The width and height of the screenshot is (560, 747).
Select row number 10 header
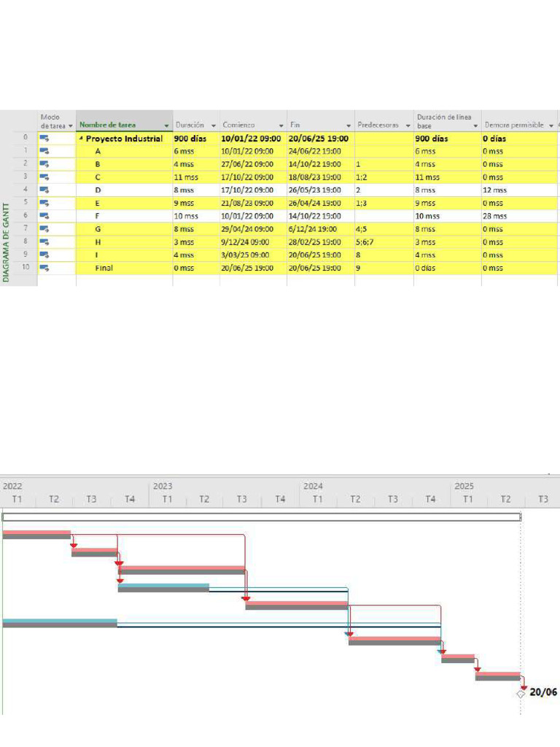point(26,267)
